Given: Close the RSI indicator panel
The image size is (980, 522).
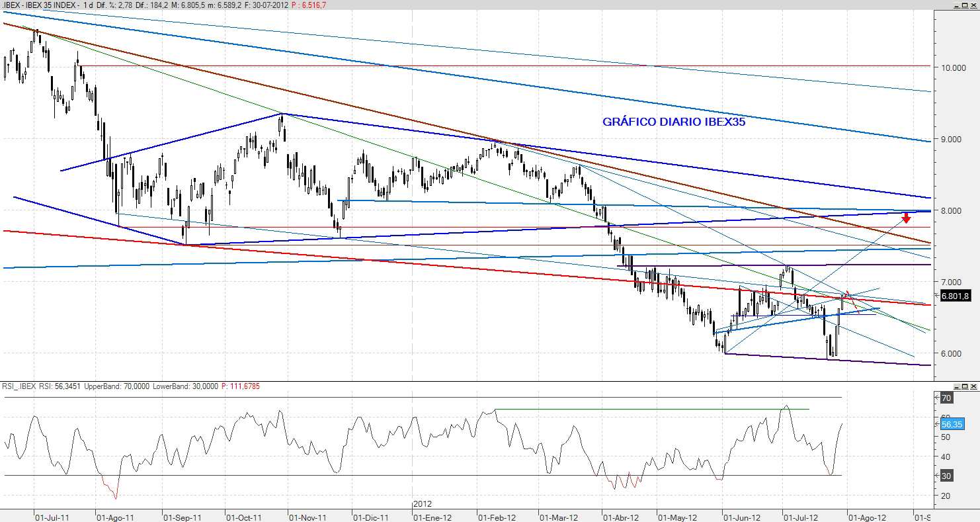Looking at the screenshot, I should [x=974, y=386].
